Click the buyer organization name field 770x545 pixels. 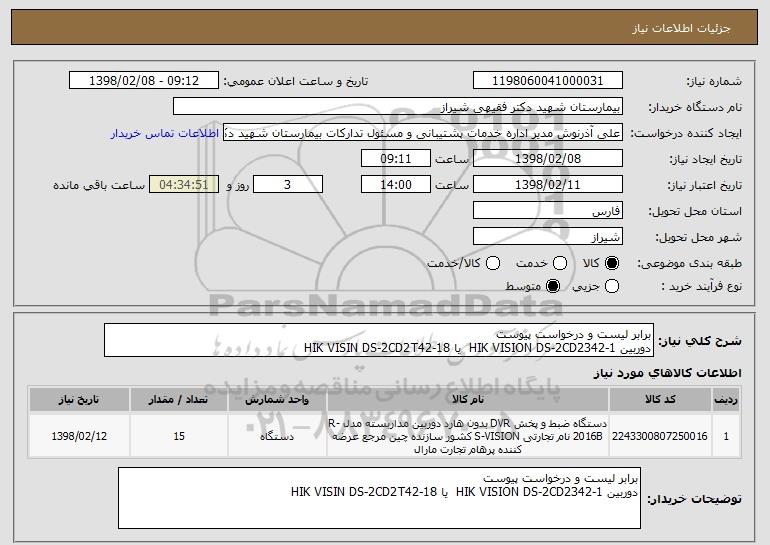coord(398,107)
